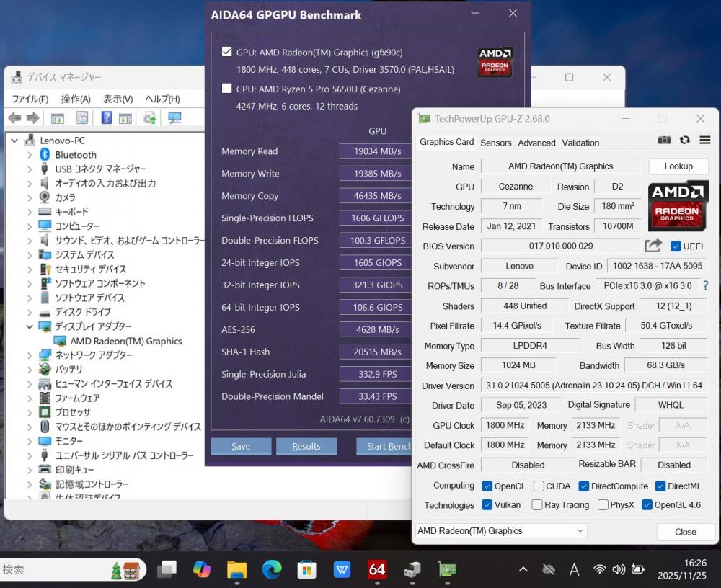Viewport: 721px width, 588px height.
Task: Click the GPU-Z refresh icon
Action: tap(684, 140)
